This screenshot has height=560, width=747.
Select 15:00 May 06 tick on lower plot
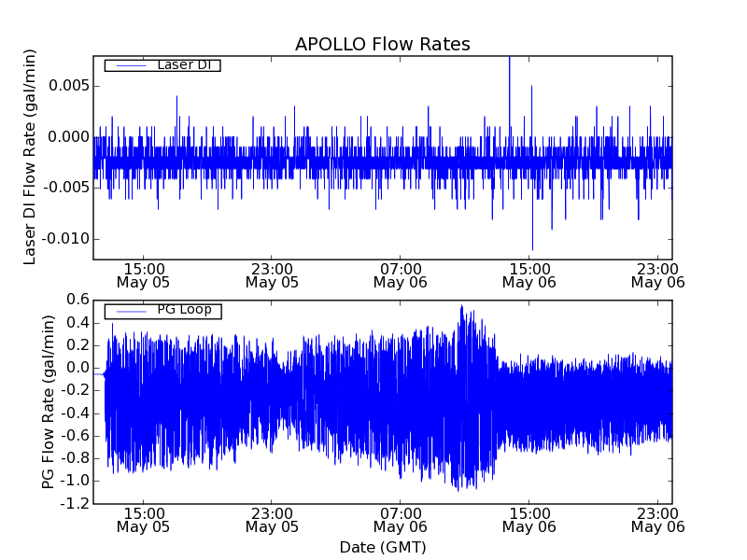(x=529, y=519)
